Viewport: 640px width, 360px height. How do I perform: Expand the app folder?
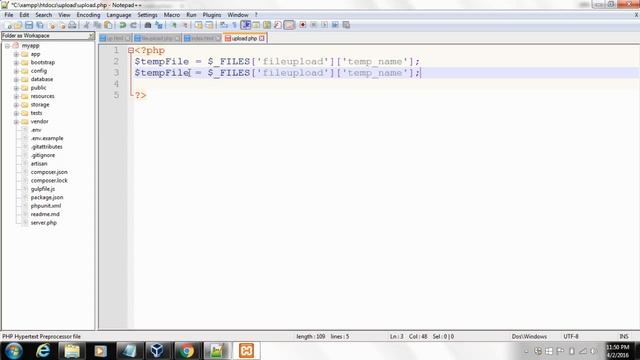16,54
